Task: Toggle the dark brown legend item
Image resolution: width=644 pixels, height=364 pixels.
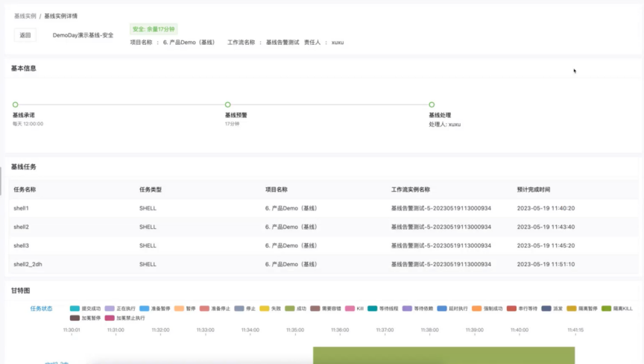Action: 85,318
